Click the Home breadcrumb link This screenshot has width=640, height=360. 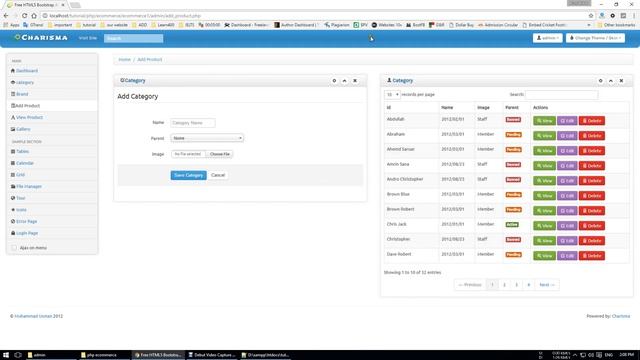point(124,60)
